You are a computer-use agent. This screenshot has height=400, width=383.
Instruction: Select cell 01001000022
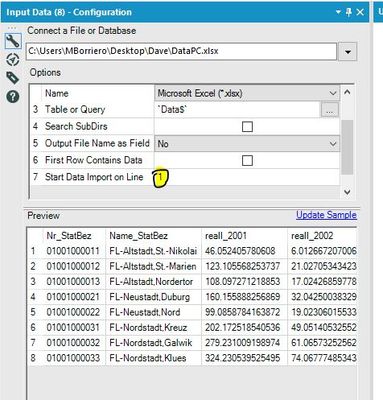73,312
